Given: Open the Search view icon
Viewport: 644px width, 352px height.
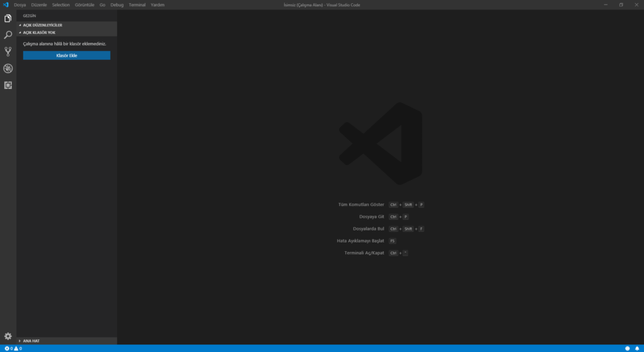Looking at the screenshot, I should pos(8,35).
